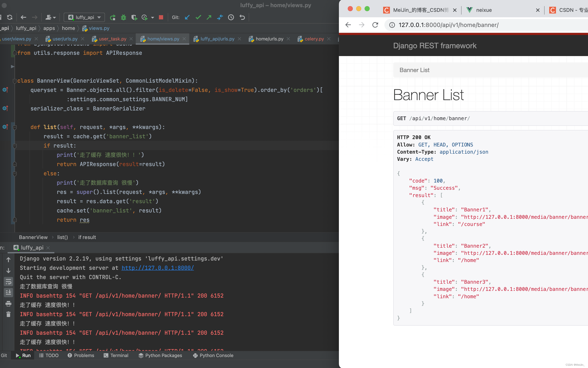Close the home/views.py tab
The height and width of the screenshot is (368, 588).
point(184,39)
